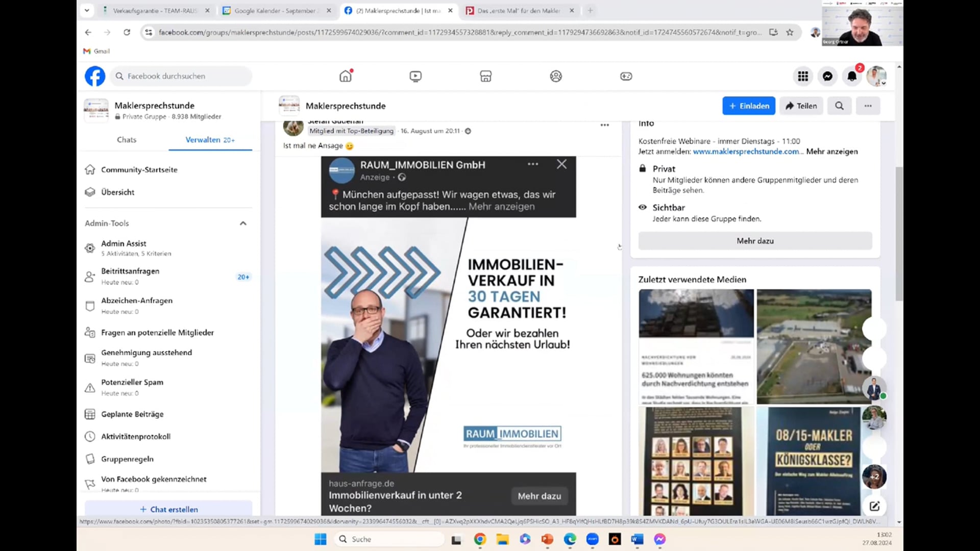Expand Mehr anzeigen in the ad text
Image resolution: width=980 pixels, height=551 pixels.
(502, 207)
